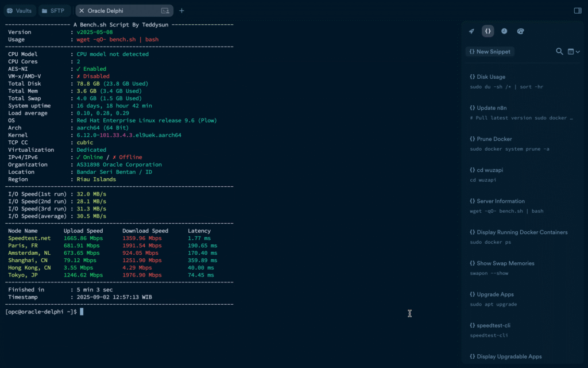
Task: Click the New Snippet button
Action: [489, 52]
